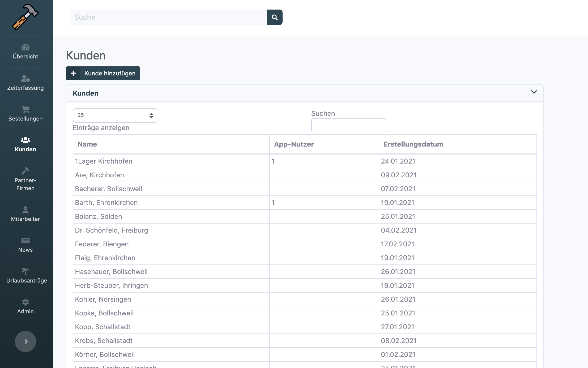588x368 pixels.
Task: Collapse the Kunden panel with the chevron
Action: pos(534,92)
